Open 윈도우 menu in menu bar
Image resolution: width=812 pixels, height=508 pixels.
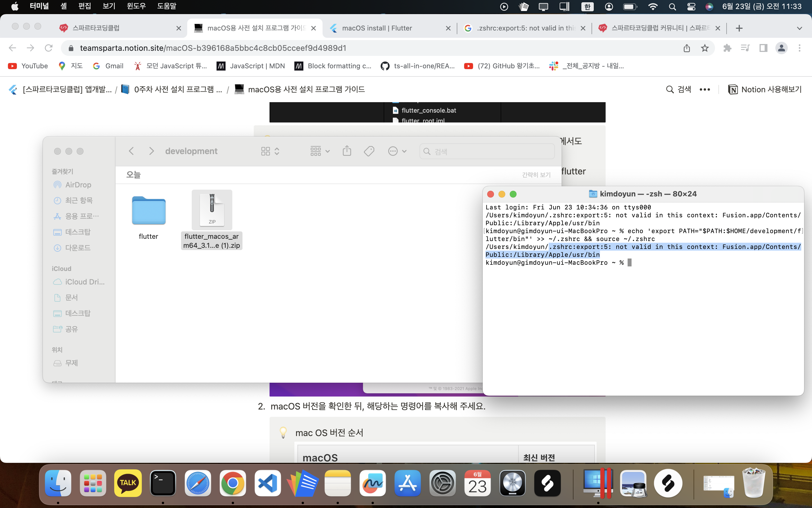pos(136,6)
